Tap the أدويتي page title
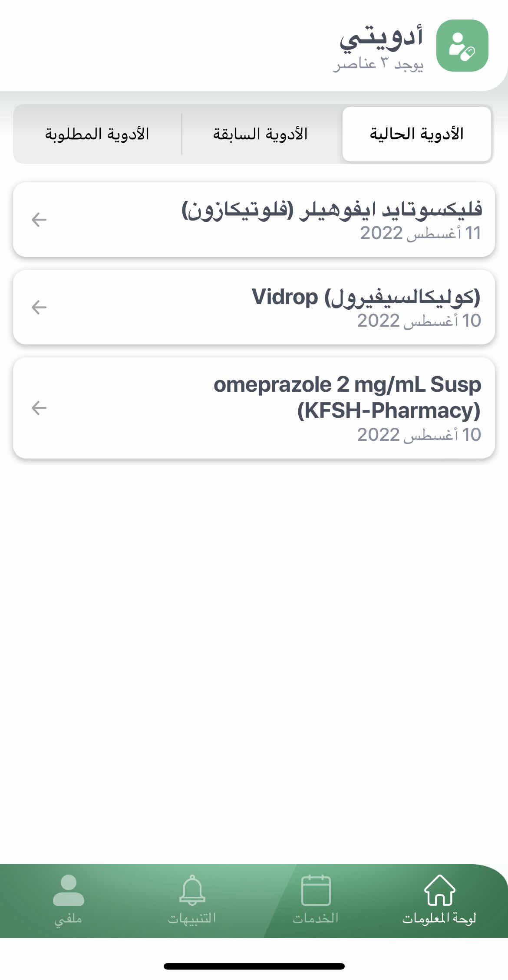The height and width of the screenshot is (980, 508). tap(381, 38)
